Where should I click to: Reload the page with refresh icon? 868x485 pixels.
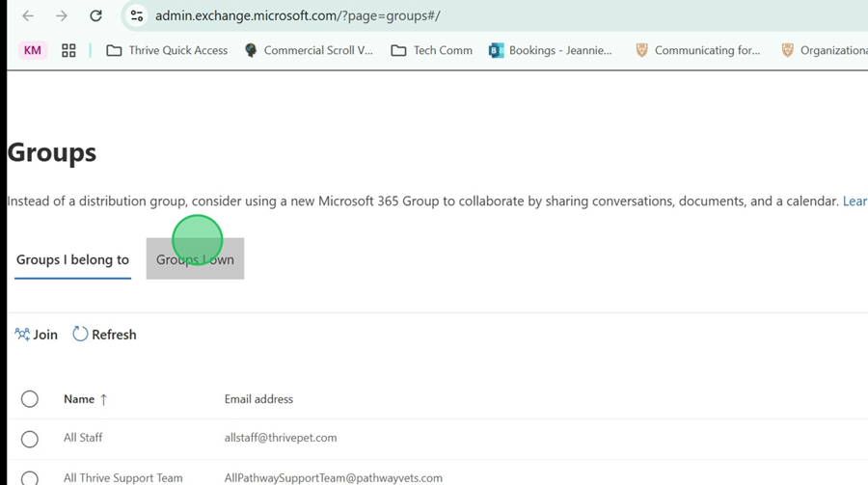[95, 15]
